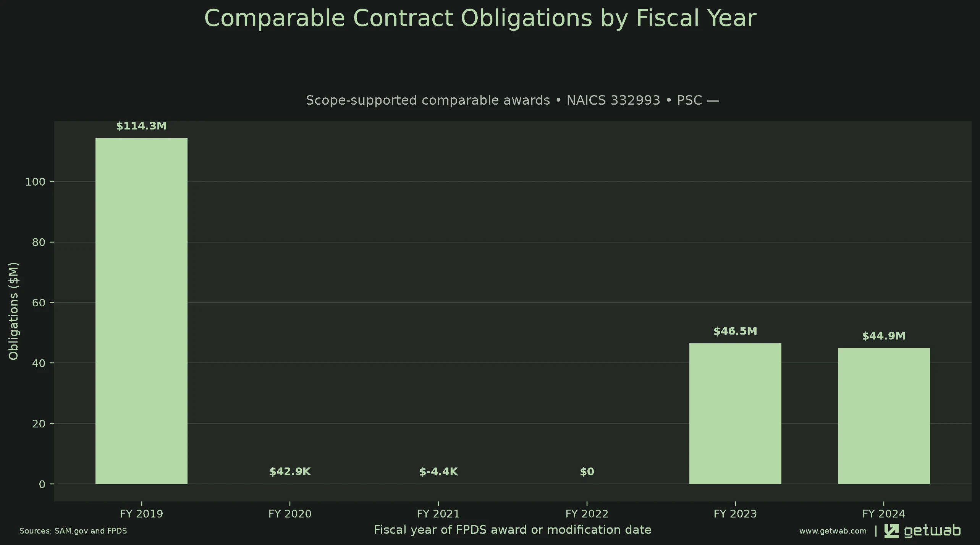Click the Obligations ($M) axis title

click(13, 311)
